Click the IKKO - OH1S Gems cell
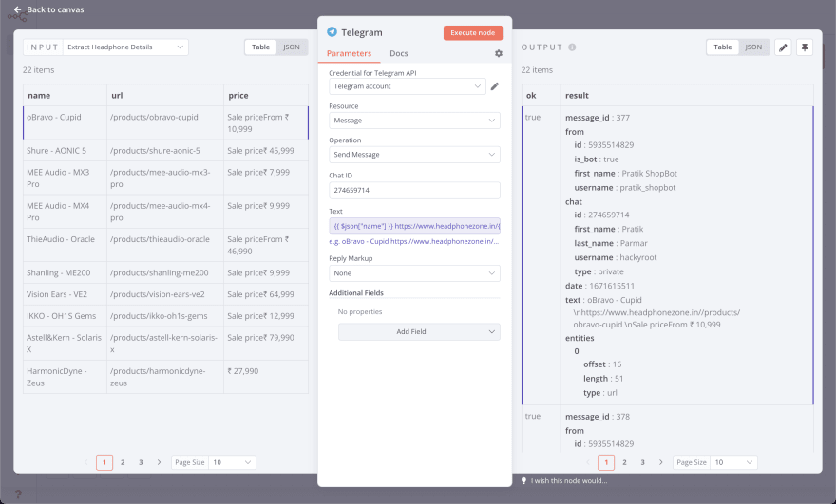 coord(65,316)
